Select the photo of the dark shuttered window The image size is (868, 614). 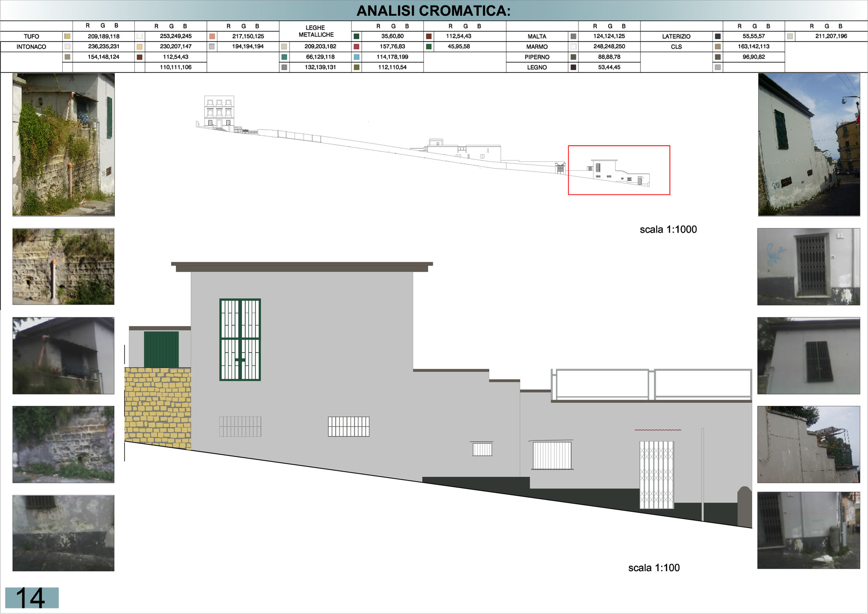click(808, 356)
